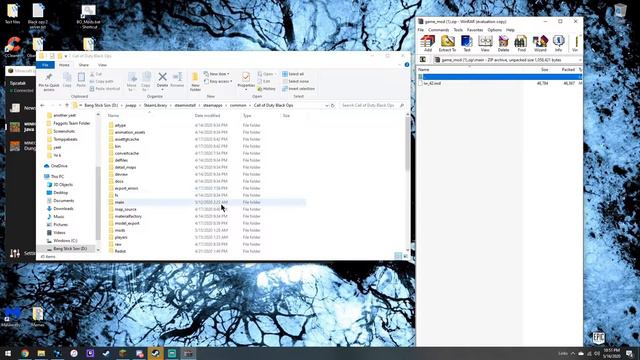Screen dimensions: 640x360
Task: Sort Explorer by Date modified column
Action: [207, 116]
